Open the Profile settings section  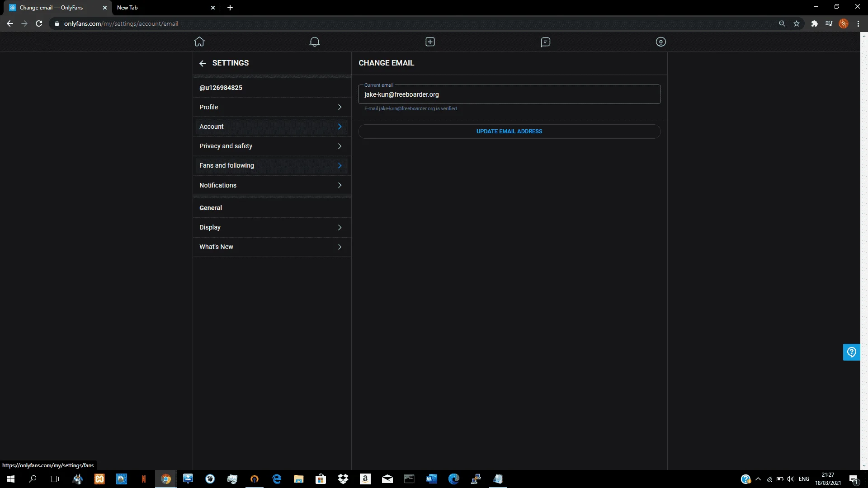pos(272,107)
